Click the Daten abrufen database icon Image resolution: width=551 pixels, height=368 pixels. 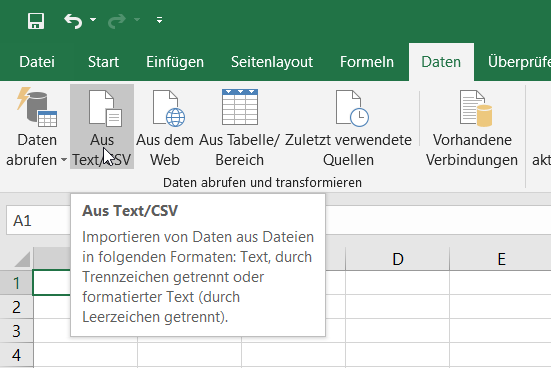pos(37,107)
